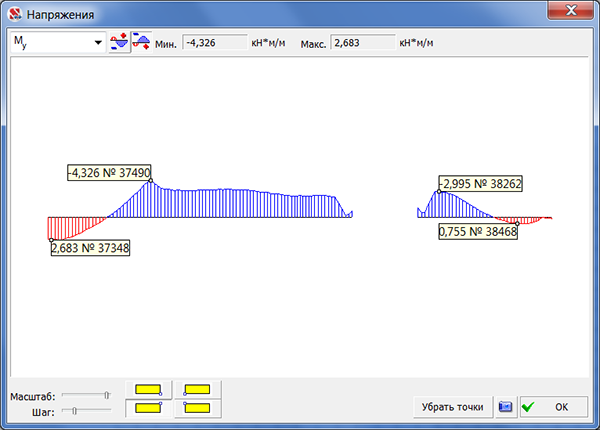Click the 0,755 № 38468 point label
The image size is (600, 430).
(x=478, y=231)
